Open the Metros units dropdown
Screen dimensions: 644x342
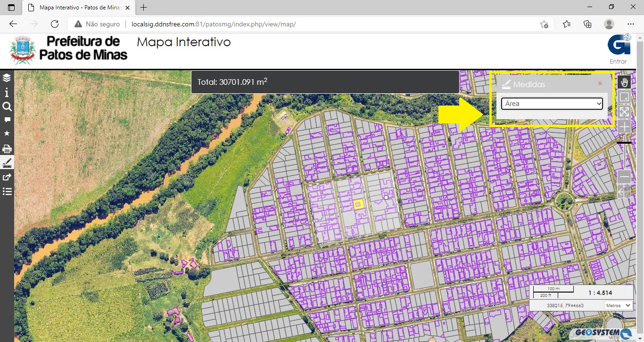[x=618, y=305]
